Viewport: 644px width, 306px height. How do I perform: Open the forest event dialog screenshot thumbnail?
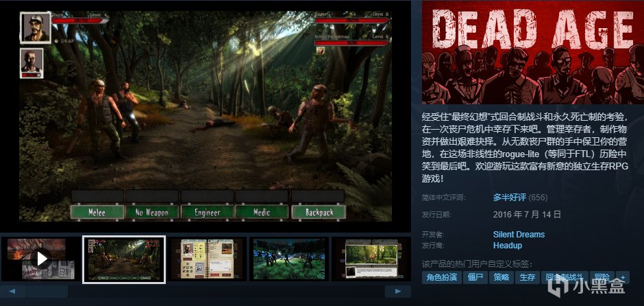(371, 259)
